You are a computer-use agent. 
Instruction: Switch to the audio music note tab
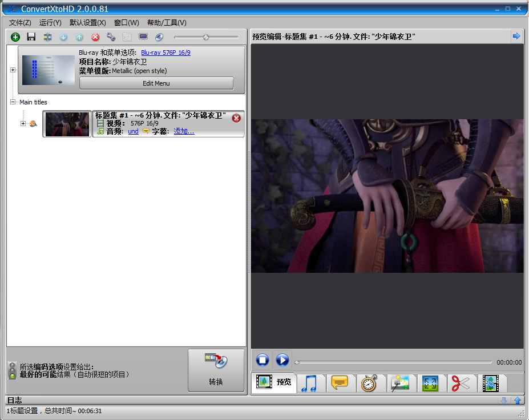click(x=310, y=383)
